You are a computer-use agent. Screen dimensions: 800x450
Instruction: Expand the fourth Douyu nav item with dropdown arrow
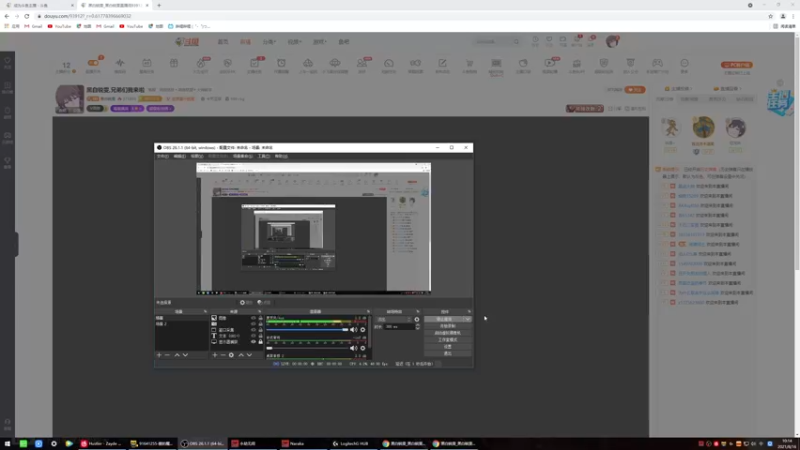coord(294,42)
